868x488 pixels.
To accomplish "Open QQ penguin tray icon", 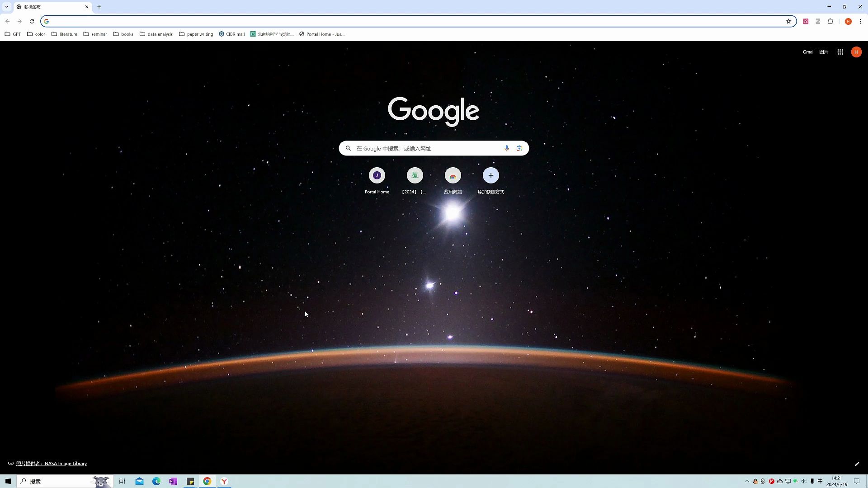I will (x=755, y=481).
